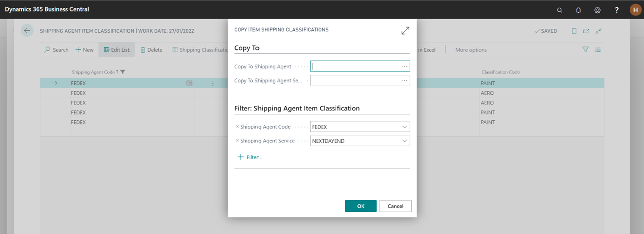644x234 pixels.
Task: Open the row options dots for selected FEDEX row
Action: 213,83
